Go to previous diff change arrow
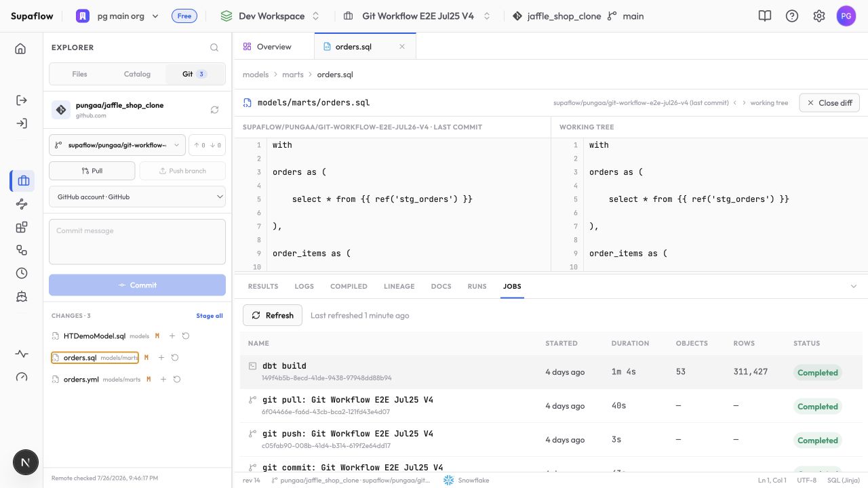 pyautogui.click(x=735, y=103)
